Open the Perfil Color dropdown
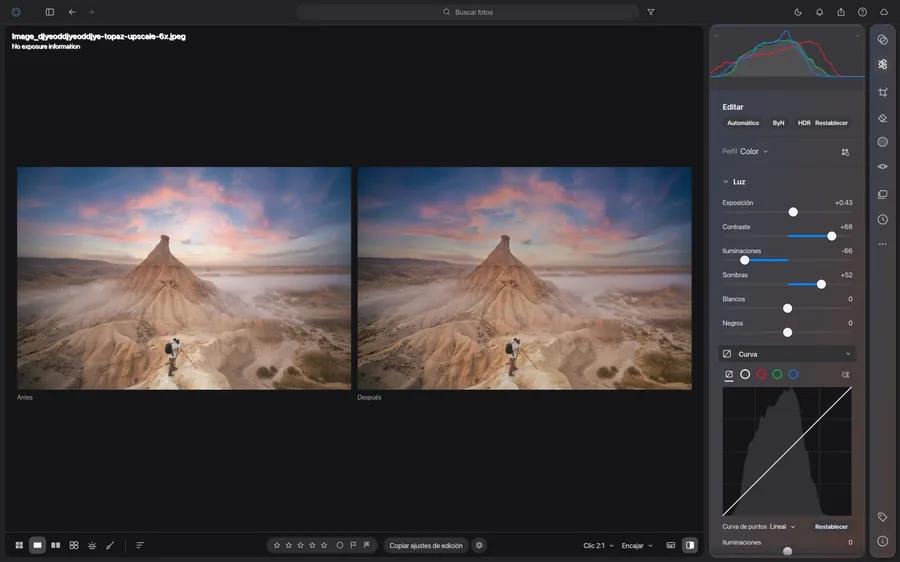 coord(753,152)
